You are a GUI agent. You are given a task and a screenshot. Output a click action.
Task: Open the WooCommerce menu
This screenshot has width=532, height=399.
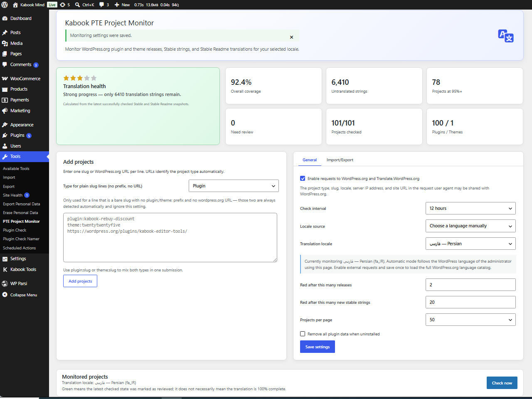[x=25, y=79]
